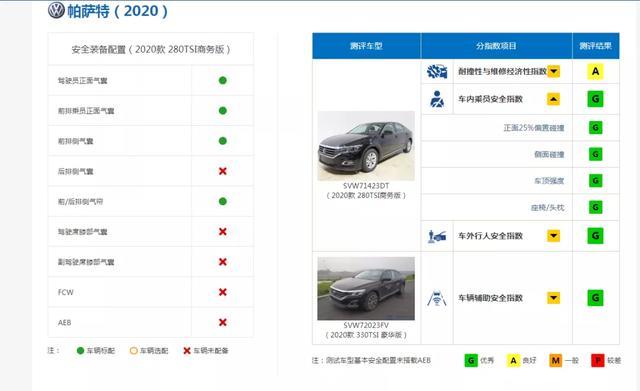The height and width of the screenshot is (391, 640).
Task: Expand the 车辆辅助安全指数 yellow arrow
Action: click(553, 298)
